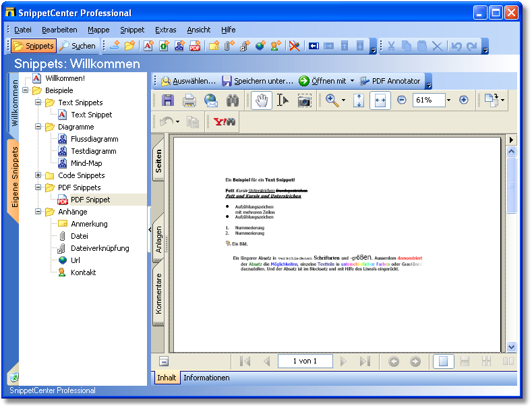Viewport: 532px width, 408px height.
Task: Click the Yahoo search toolbar icon
Action: [225, 122]
